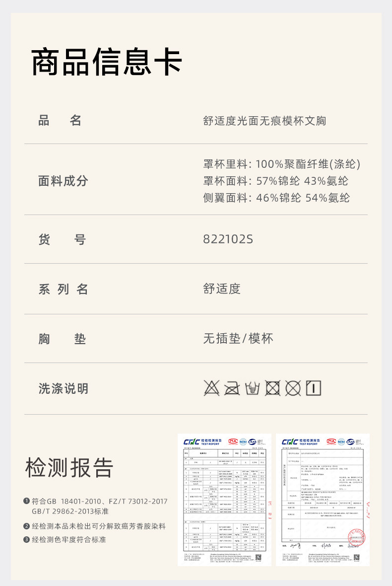Click the numbered bullet 2 about aromatic amine dyes
Viewport: 392px width, 586px height.
27,526
